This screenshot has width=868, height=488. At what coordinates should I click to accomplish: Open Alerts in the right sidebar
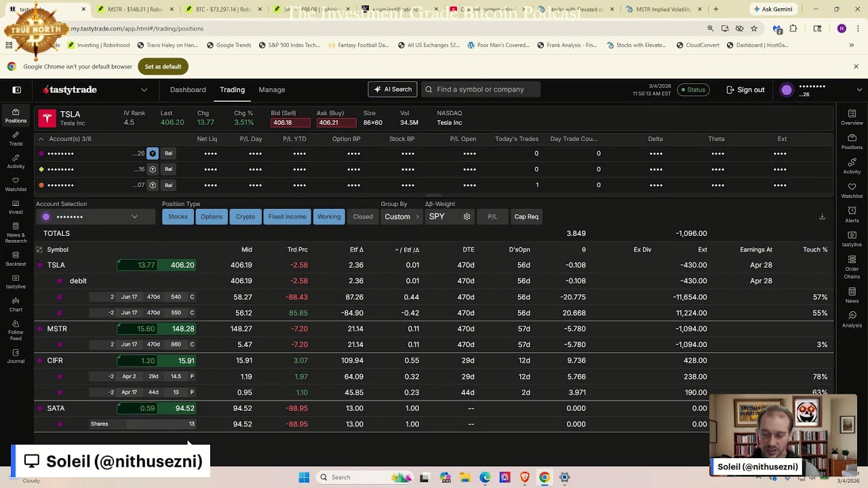(852, 215)
